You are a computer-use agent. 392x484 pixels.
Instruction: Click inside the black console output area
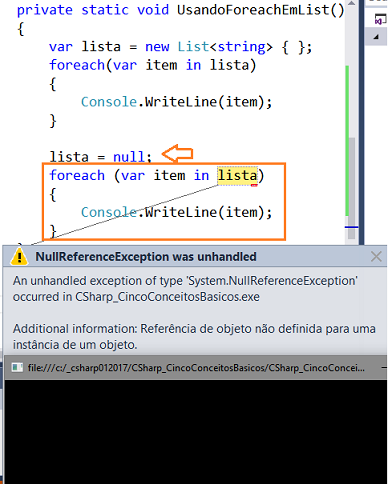coord(196,432)
